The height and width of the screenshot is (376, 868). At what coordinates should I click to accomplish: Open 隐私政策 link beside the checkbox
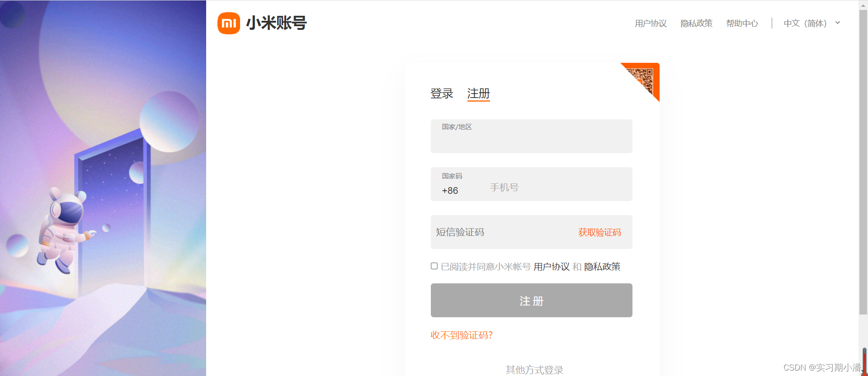[x=602, y=267]
